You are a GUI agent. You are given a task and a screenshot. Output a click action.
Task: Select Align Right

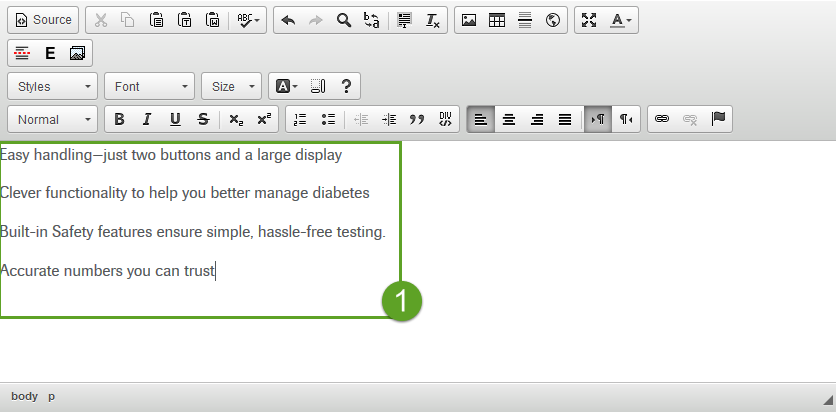[x=537, y=119]
